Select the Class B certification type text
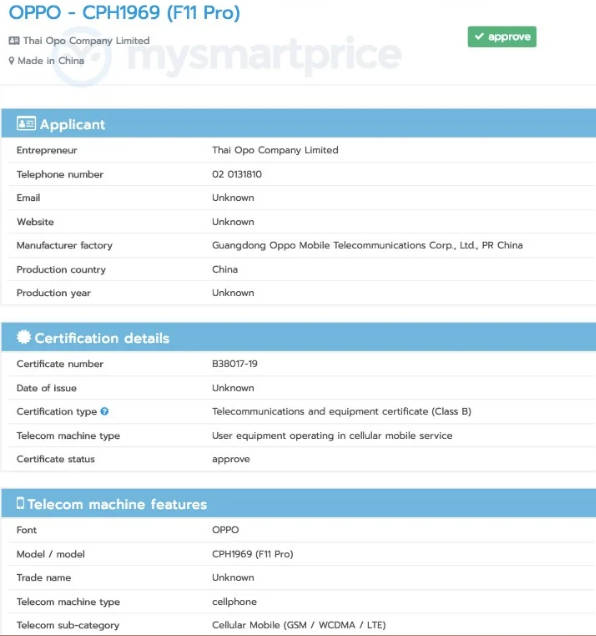596x636 pixels. pyautogui.click(x=342, y=411)
